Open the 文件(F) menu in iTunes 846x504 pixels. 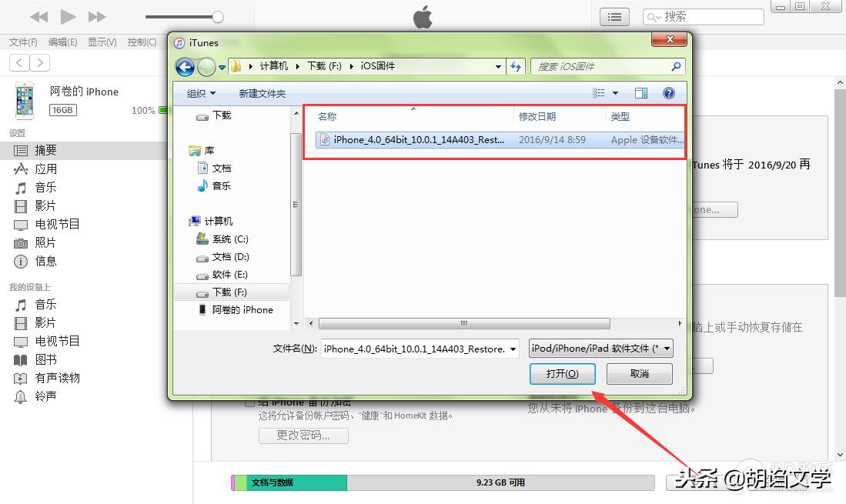point(23,42)
